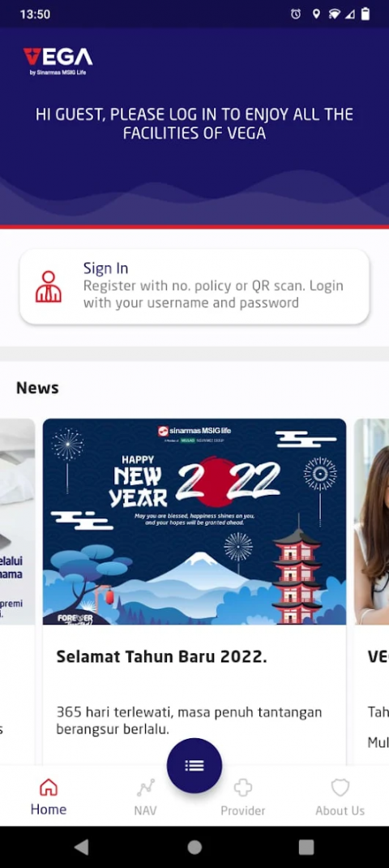This screenshot has height=868, width=389.
Task: Tap the About Us shield icon
Action: pos(340,787)
